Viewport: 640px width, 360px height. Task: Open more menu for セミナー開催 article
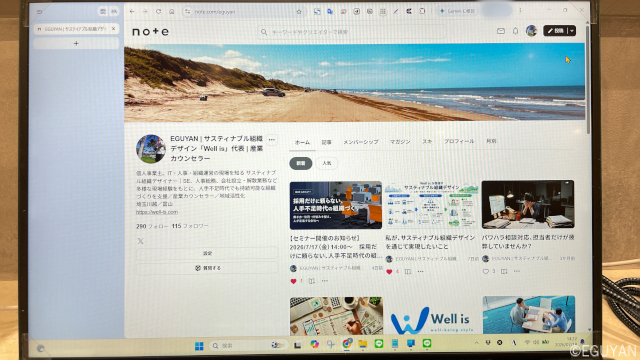pyautogui.click(x=324, y=281)
